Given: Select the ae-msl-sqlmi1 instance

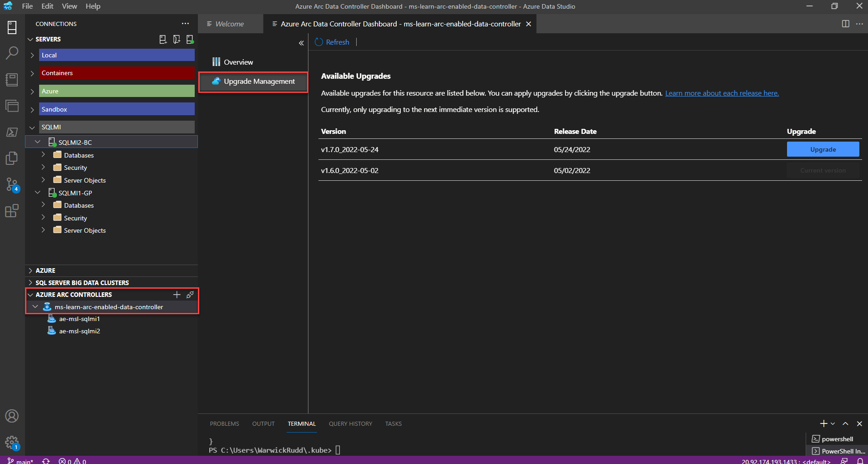Looking at the screenshot, I should tap(79, 319).
